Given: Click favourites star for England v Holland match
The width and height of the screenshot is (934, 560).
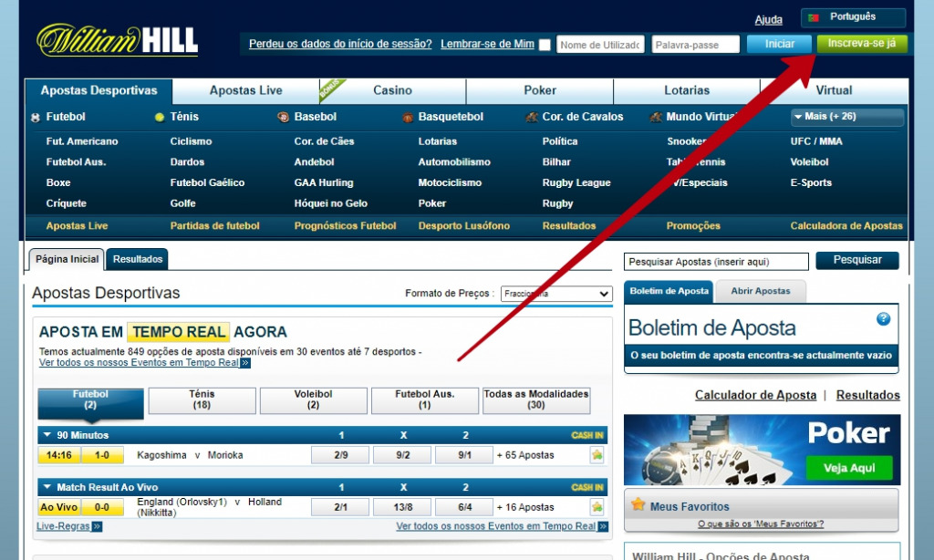Looking at the screenshot, I should tap(597, 507).
